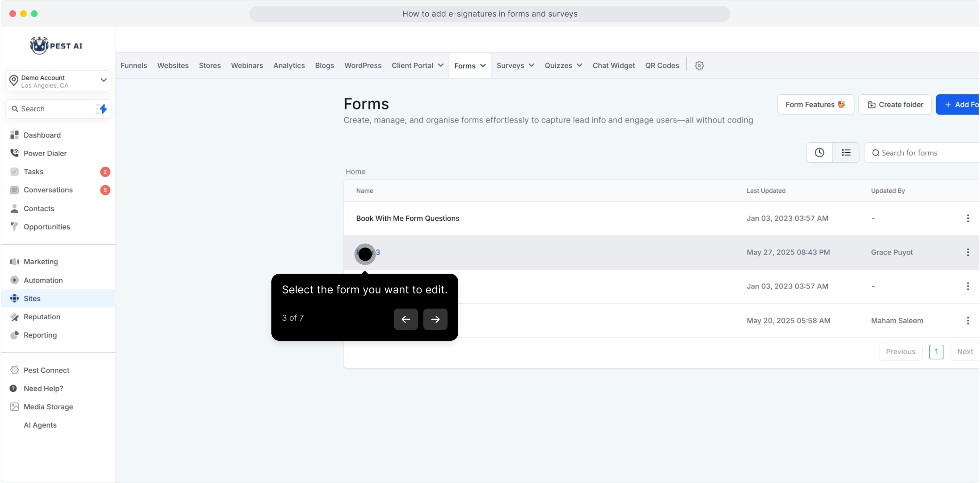This screenshot has height=483, width=980.
Task: Expand the Demo Account location switcher
Action: (59, 81)
